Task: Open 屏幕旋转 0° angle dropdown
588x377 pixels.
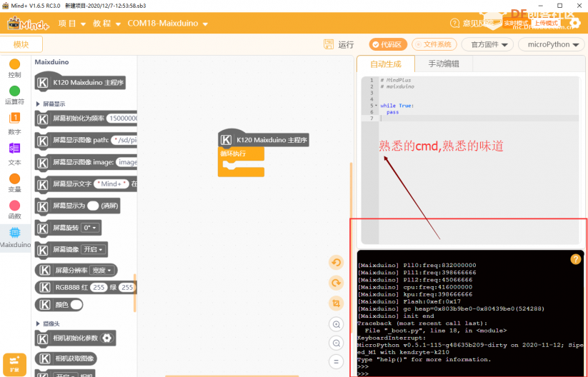Action: [x=90, y=228]
